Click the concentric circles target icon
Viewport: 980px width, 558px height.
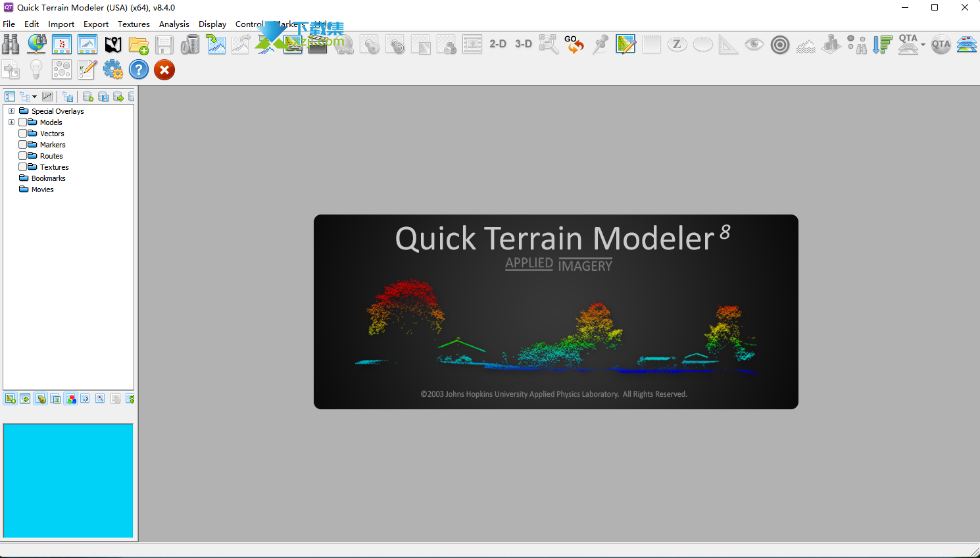tap(780, 44)
